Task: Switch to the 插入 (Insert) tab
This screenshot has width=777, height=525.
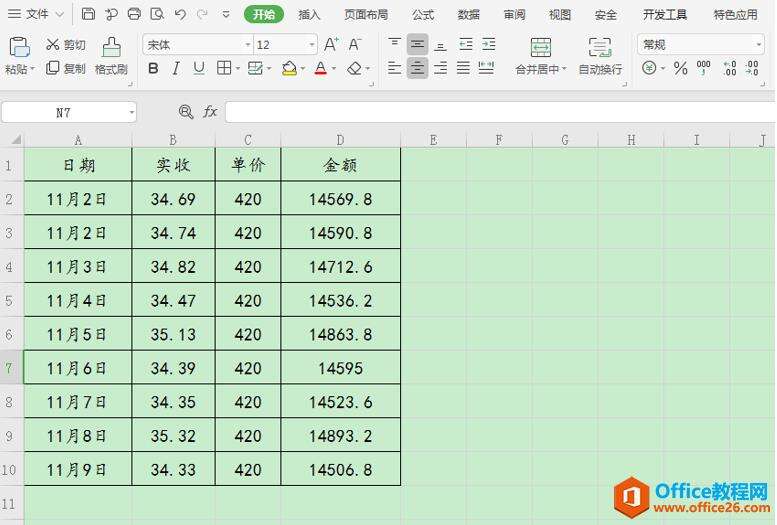Action: click(x=309, y=15)
